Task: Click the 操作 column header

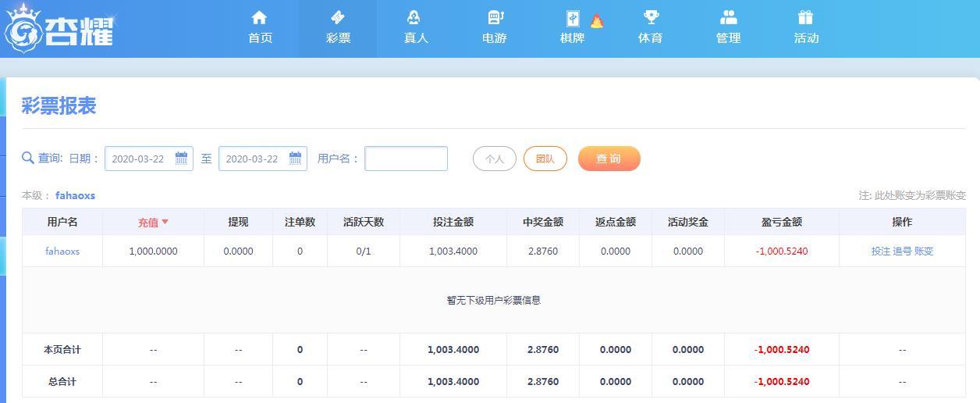Action: click(x=902, y=222)
